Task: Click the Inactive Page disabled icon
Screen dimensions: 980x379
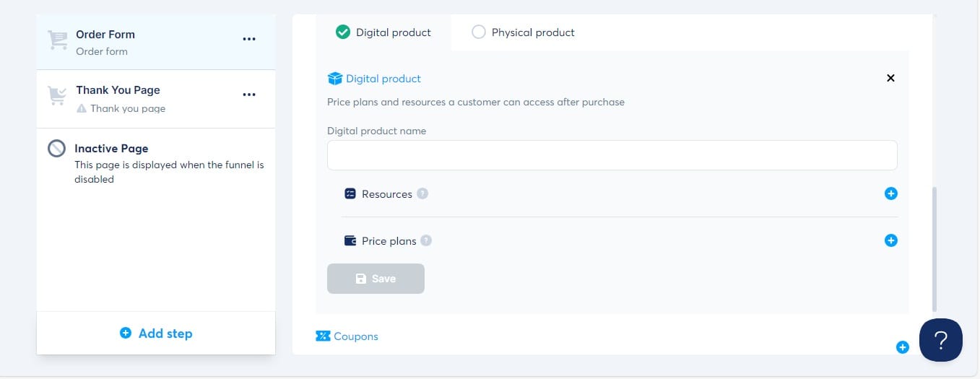Action: [57, 148]
